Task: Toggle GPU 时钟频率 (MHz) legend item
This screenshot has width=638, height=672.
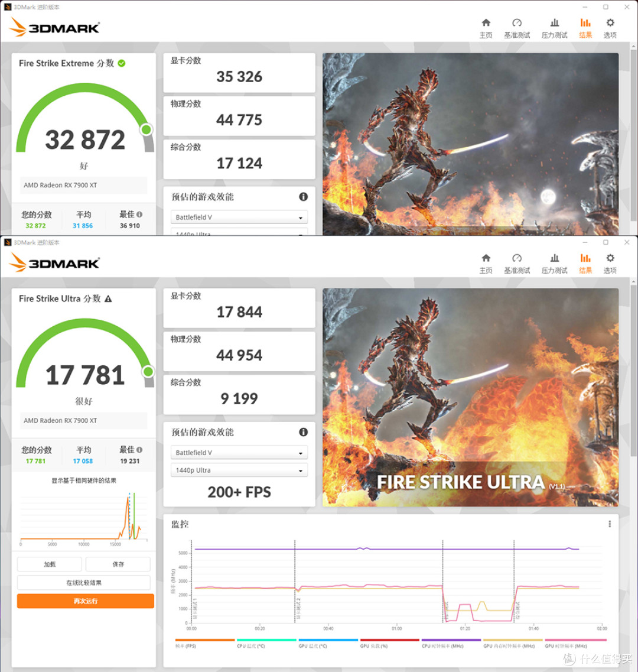Action: pos(575,643)
